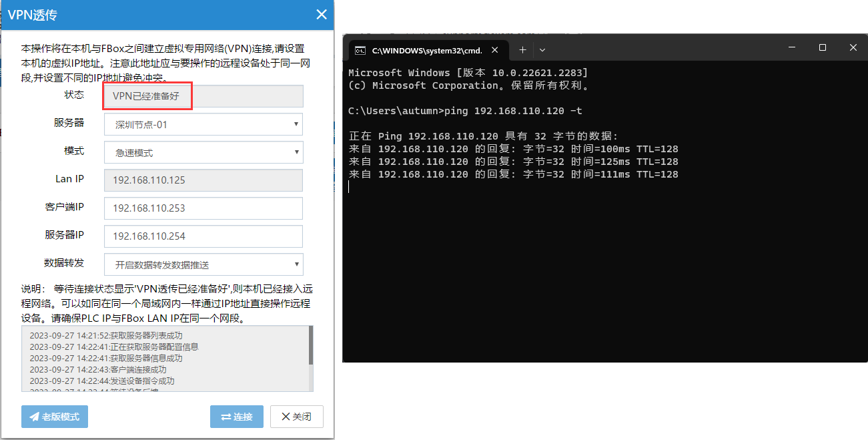Click the Microsoft Corporation copyright line
Screen dimensions: 868x440
[x=470, y=85]
